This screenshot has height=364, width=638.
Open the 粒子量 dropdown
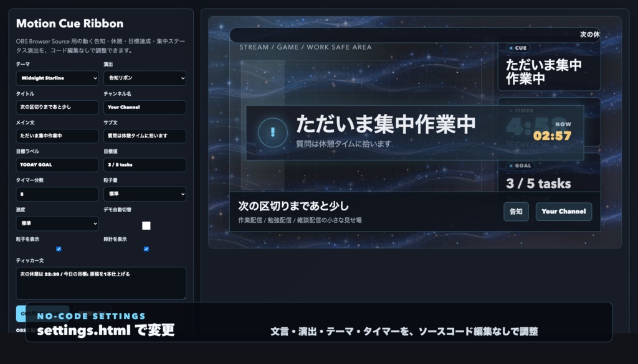[x=145, y=194]
